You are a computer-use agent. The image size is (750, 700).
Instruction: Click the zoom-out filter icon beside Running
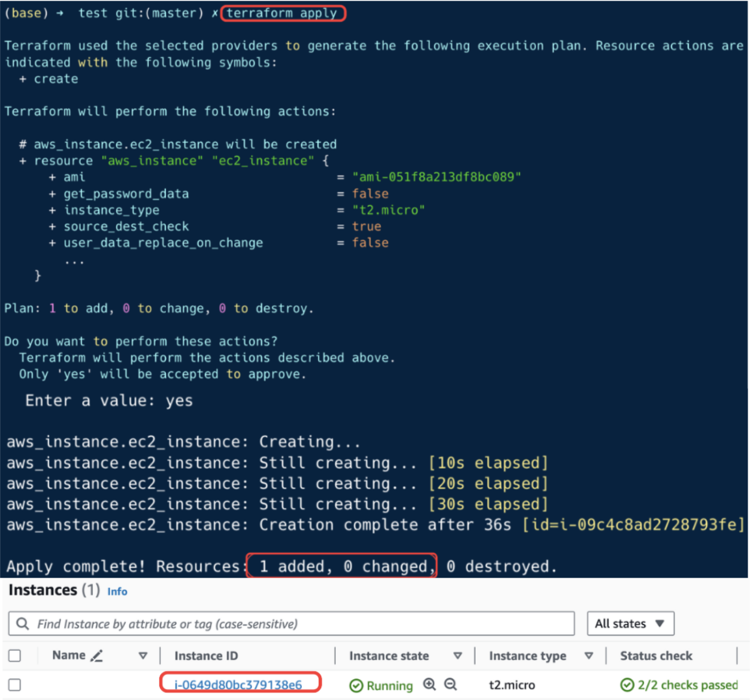coord(450,684)
